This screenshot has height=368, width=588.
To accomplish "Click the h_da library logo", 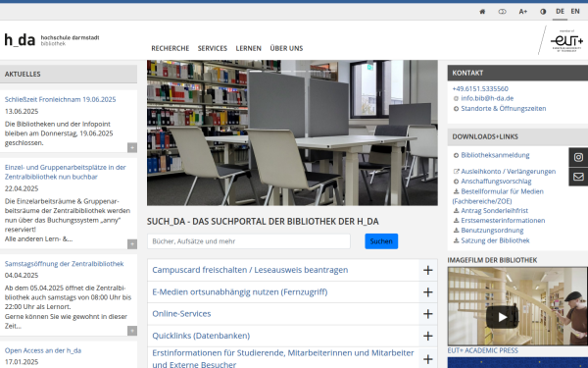I will [52, 40].
